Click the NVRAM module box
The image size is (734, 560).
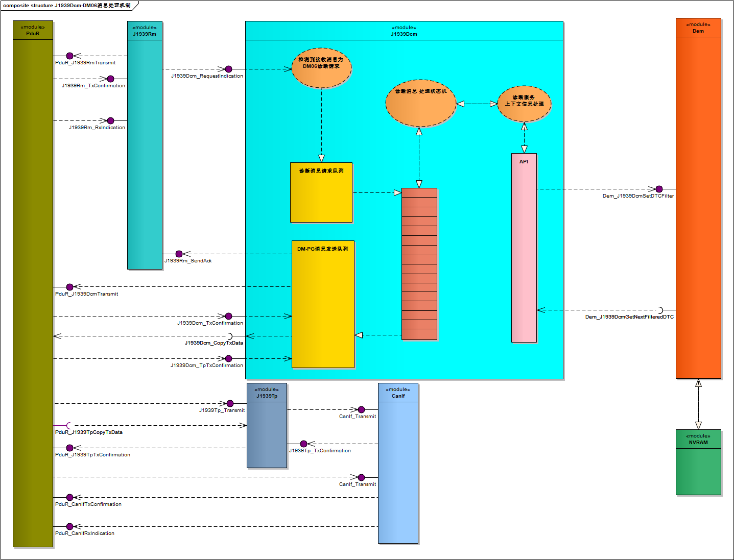tap(698, 462)
